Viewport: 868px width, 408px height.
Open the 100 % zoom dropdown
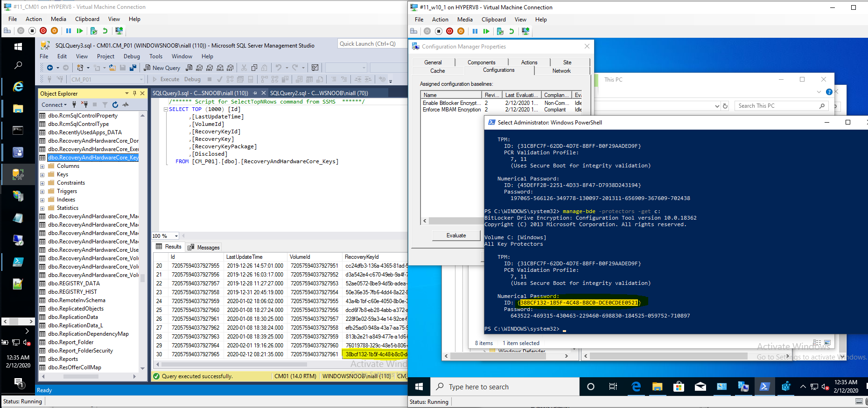176,236
